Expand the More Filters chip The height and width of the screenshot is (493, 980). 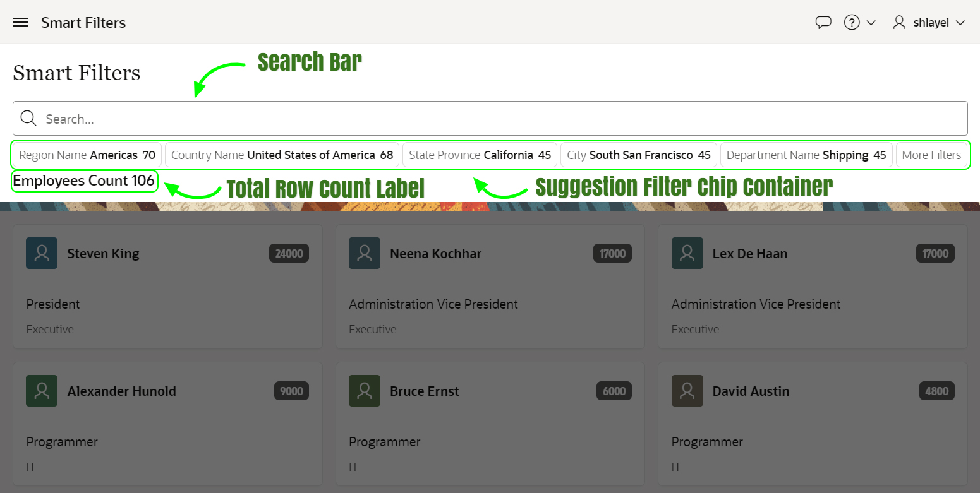pos(931,155)
